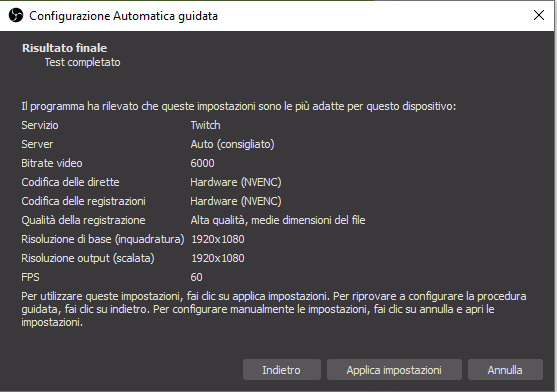Image resolution: width=557 pixels, height=392 pixels.
Task: Click the output resolution 1920x1080 value
Action: (218, 258)
